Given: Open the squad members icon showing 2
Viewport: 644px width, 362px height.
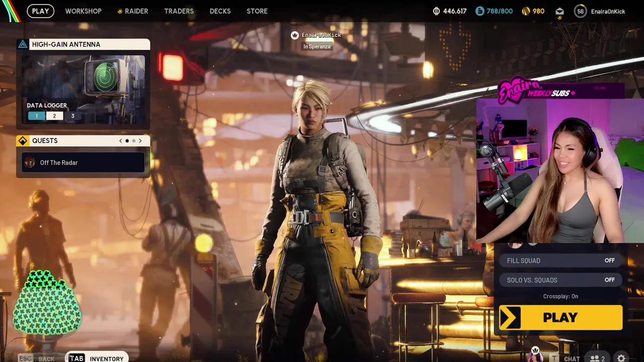Looking at the screenshot, I should [597, 358].
